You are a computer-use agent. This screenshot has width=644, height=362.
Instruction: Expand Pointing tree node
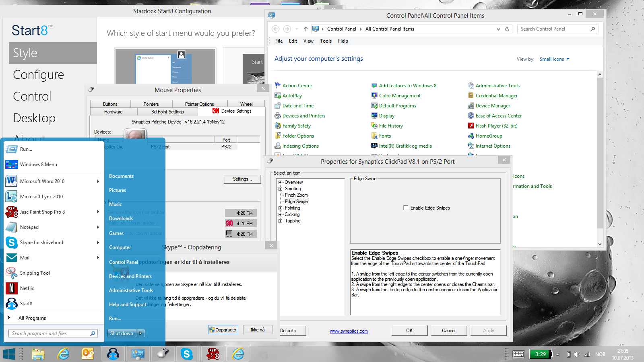pyautogui.click(x=281, y=208)
